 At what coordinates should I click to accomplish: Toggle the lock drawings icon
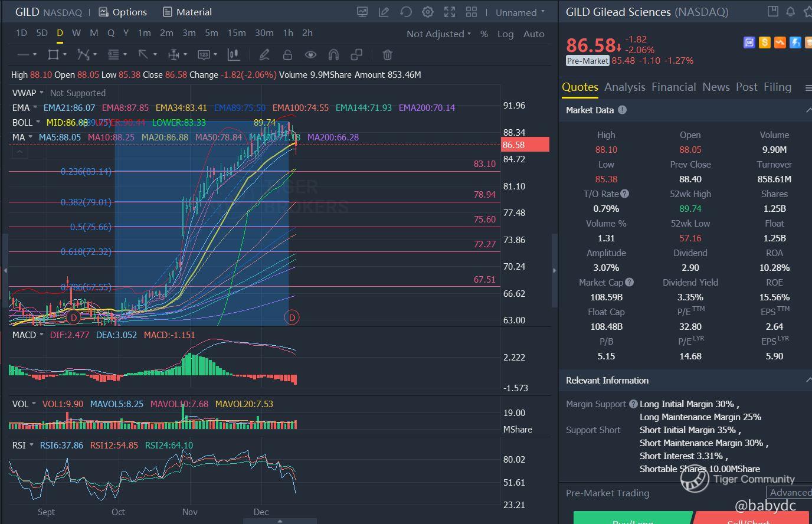point(287,54)
